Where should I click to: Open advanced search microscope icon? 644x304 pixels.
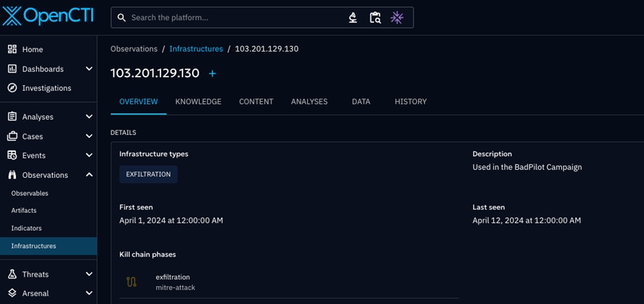[353, 18]
